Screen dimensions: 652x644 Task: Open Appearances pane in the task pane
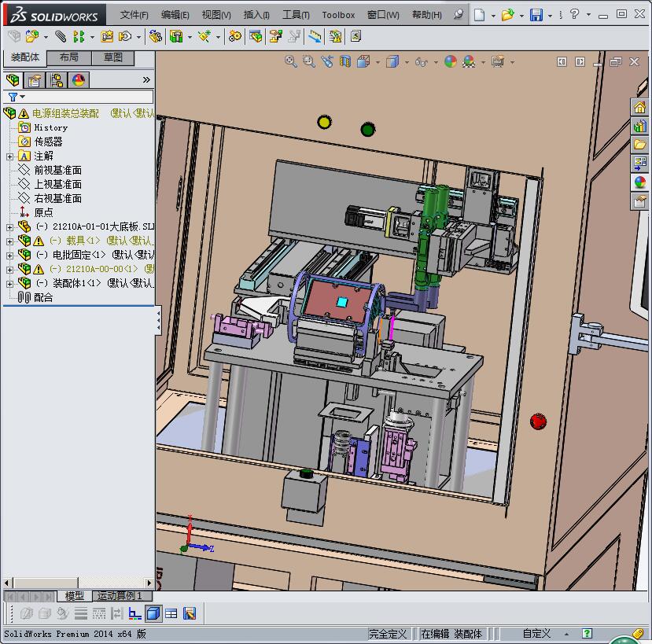click(639, 182)
